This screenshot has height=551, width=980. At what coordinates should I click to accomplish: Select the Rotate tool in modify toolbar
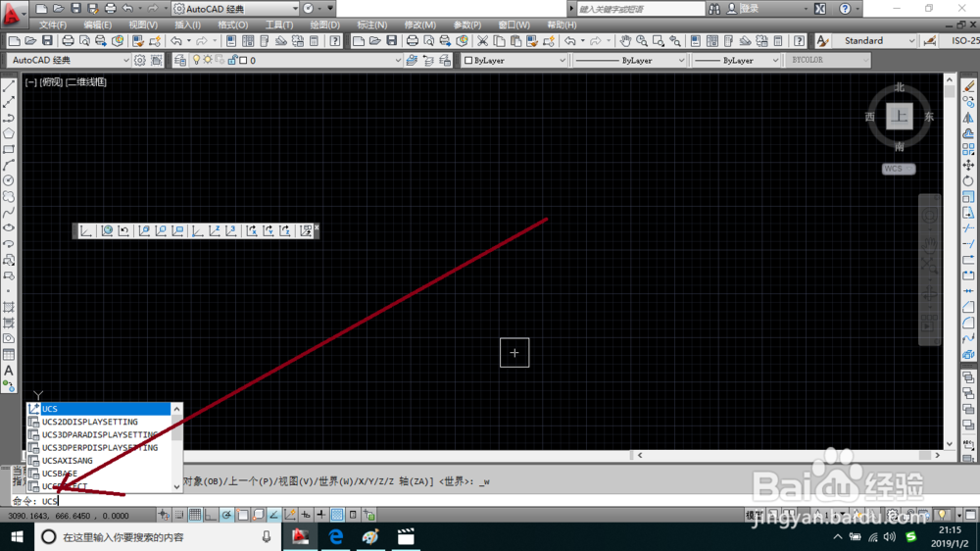click(968, 180)
